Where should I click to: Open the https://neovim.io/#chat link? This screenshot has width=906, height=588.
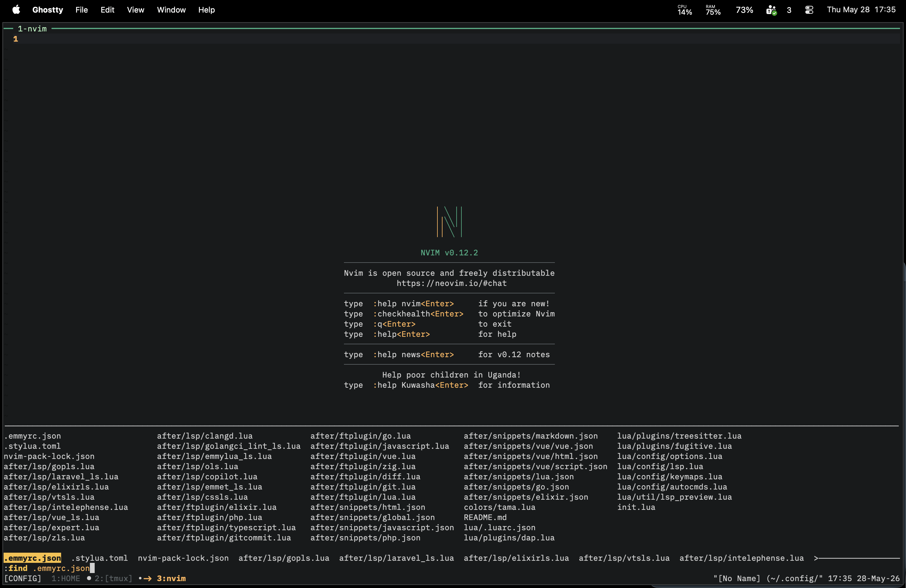(452, 283)
